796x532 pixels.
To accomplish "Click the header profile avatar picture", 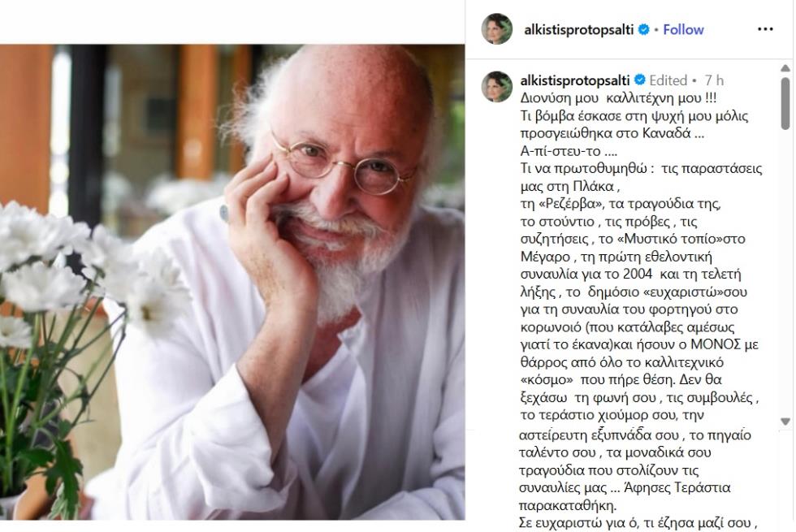I will coord(496,29).
